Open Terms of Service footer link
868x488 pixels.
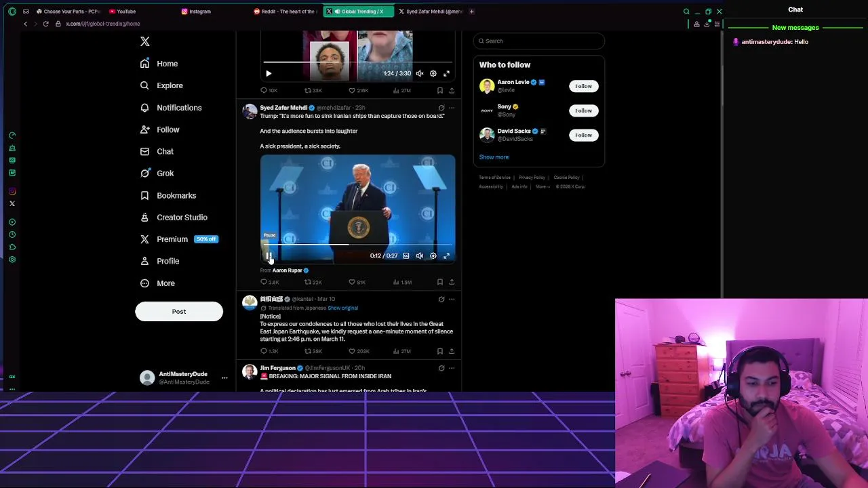point(494,178)
